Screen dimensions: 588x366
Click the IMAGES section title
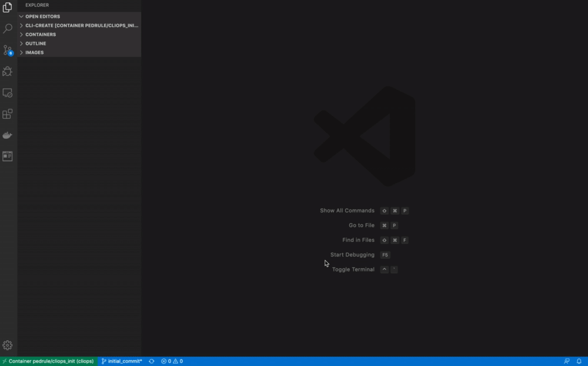click(35, 52)
